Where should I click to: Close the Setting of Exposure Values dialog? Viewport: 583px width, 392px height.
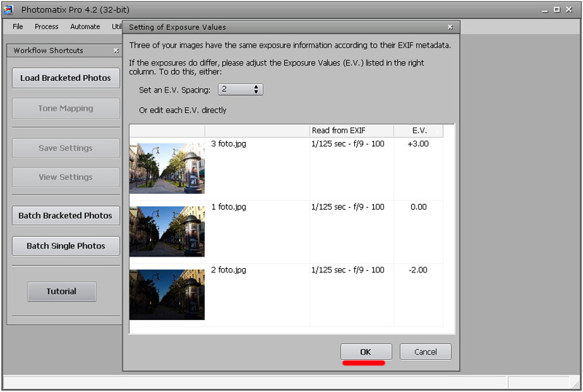point(450,27)
